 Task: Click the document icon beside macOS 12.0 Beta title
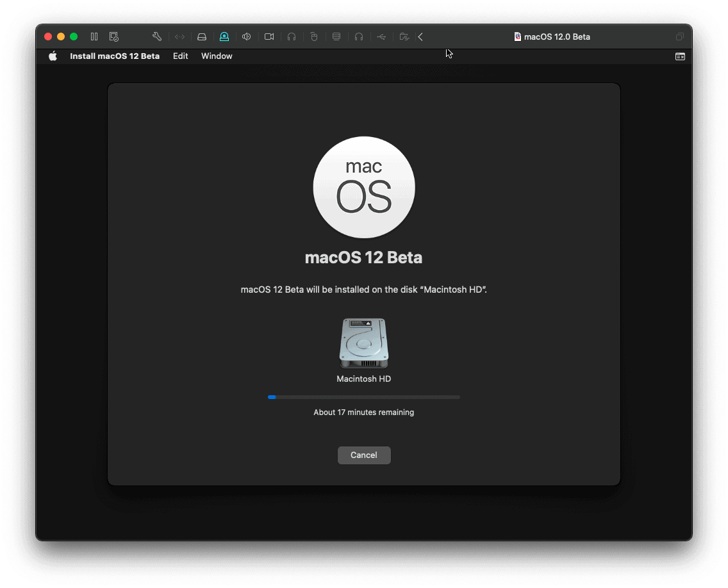[x=518, y=37]
